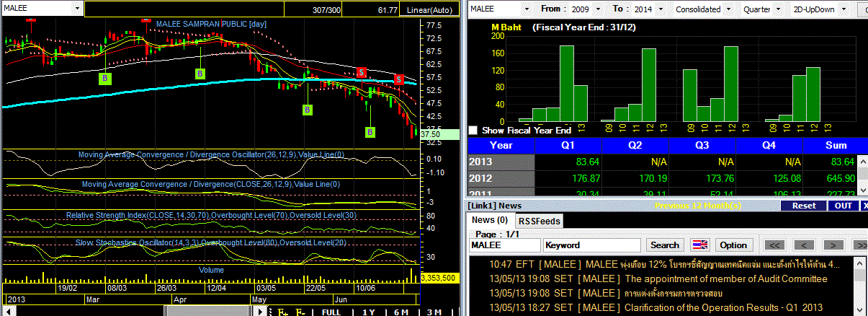868x316 pixels.
Task: Click the lowest B buy marker in June
Action: tap(370, 132)
